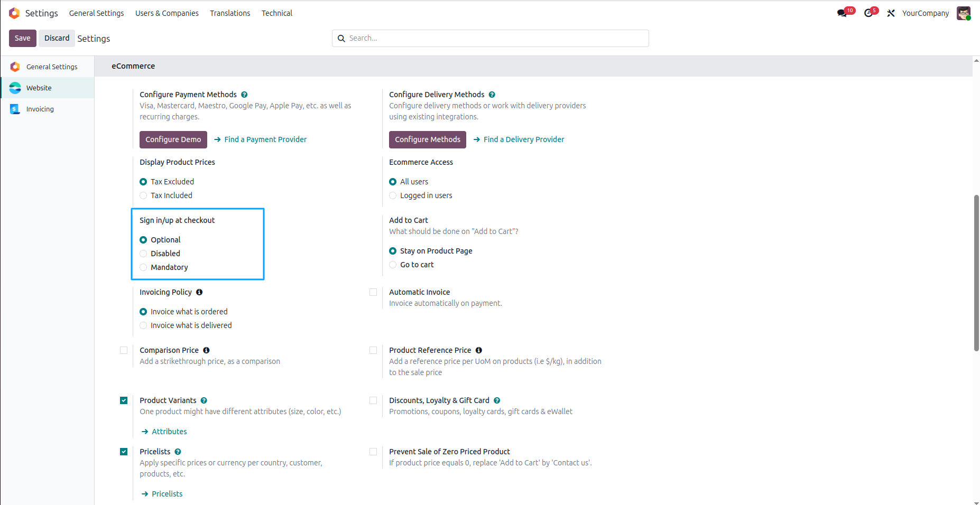Select Go to cart option
This screenshot has height=505, width=980.
point(393,265)
